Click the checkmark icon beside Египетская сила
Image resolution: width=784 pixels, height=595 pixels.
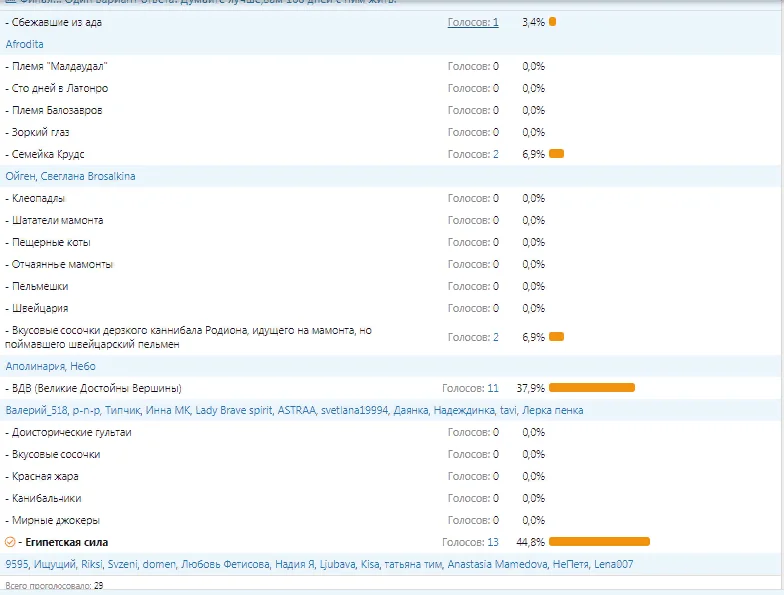point(10,542)
